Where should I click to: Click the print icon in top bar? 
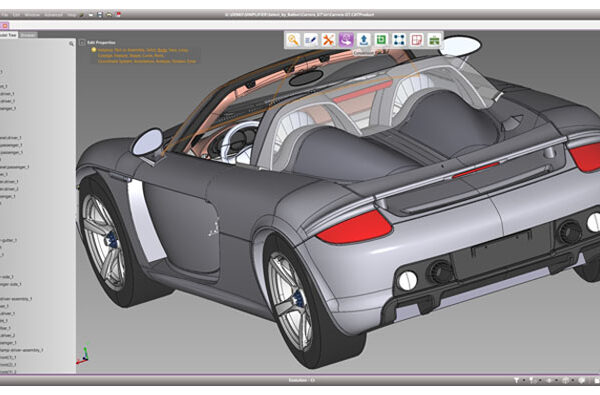click(109, 15)
